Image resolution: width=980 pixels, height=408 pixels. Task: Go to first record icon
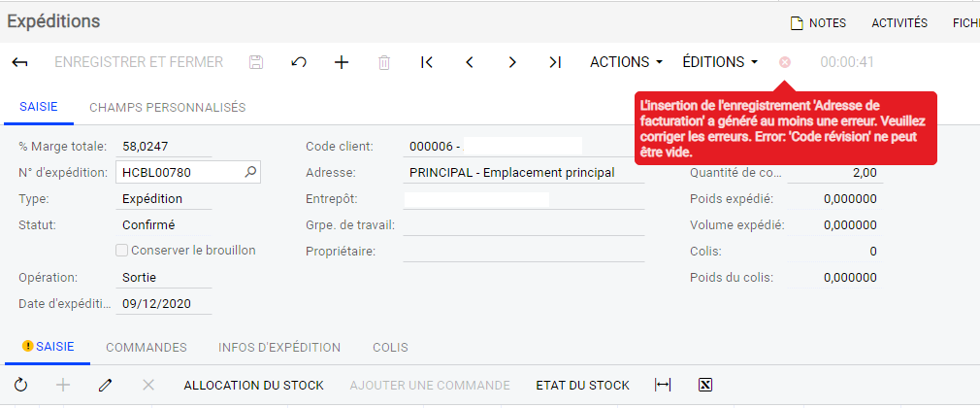point(427,62)
